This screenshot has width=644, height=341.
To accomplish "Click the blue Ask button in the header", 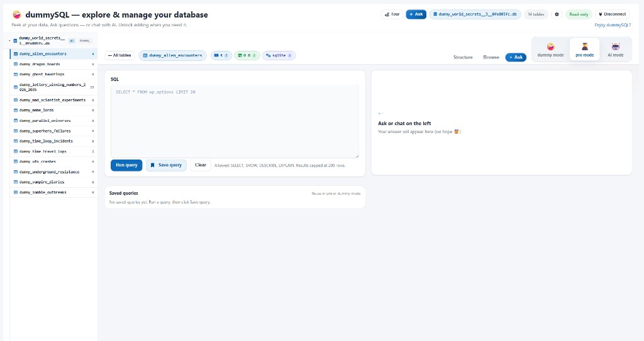I will click(x=416, y=14).
